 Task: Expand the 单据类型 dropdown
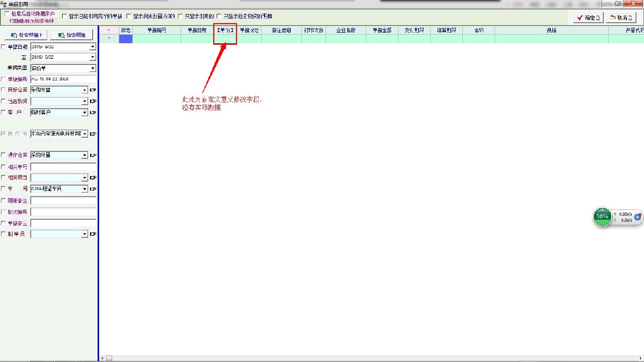tap(93, 68)
